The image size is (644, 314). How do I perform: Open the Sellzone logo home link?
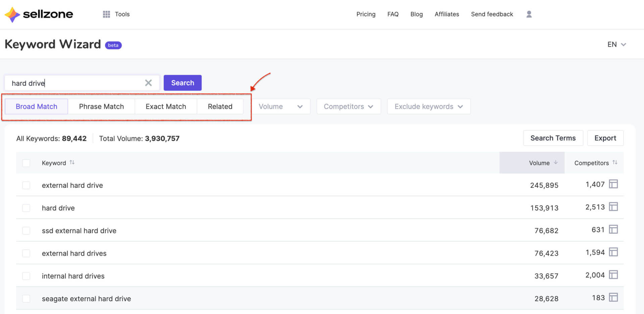coord(39,14)
